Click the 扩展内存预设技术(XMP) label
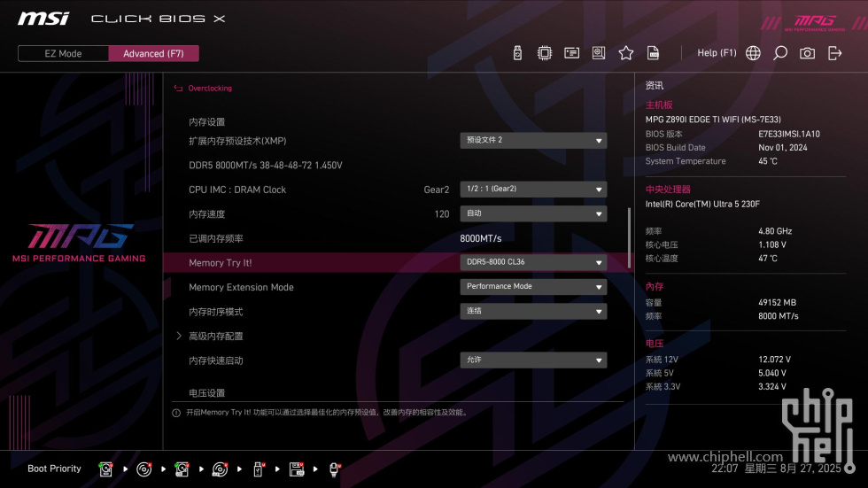This screenshot has height=488, width=868. coord(237,141)
